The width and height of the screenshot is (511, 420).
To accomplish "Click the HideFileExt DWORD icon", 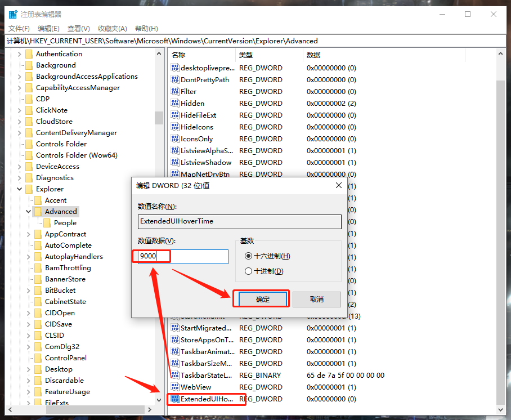I will pyautogui.click(x=175, y=115).
